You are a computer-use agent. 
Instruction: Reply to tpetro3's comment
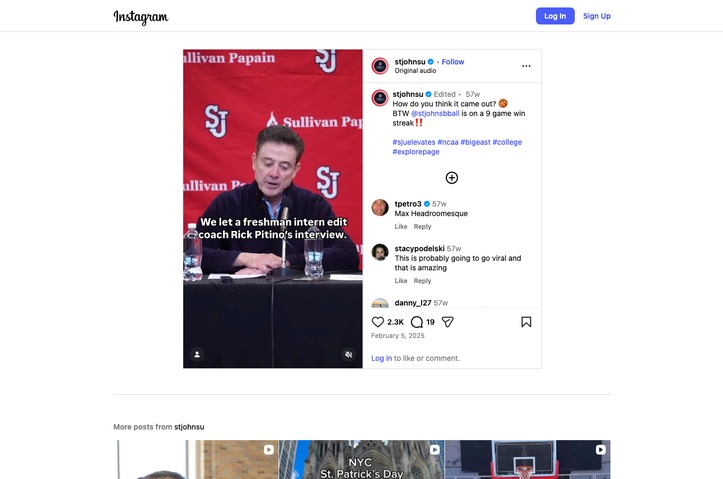[x=422, y=226]
